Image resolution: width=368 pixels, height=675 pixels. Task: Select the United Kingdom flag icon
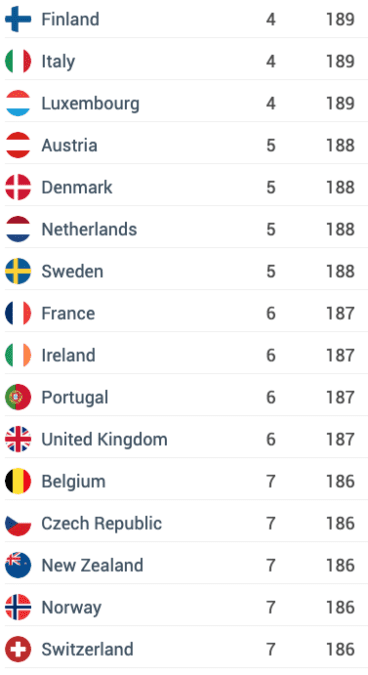pyautogui.click(x=18, y=439)
